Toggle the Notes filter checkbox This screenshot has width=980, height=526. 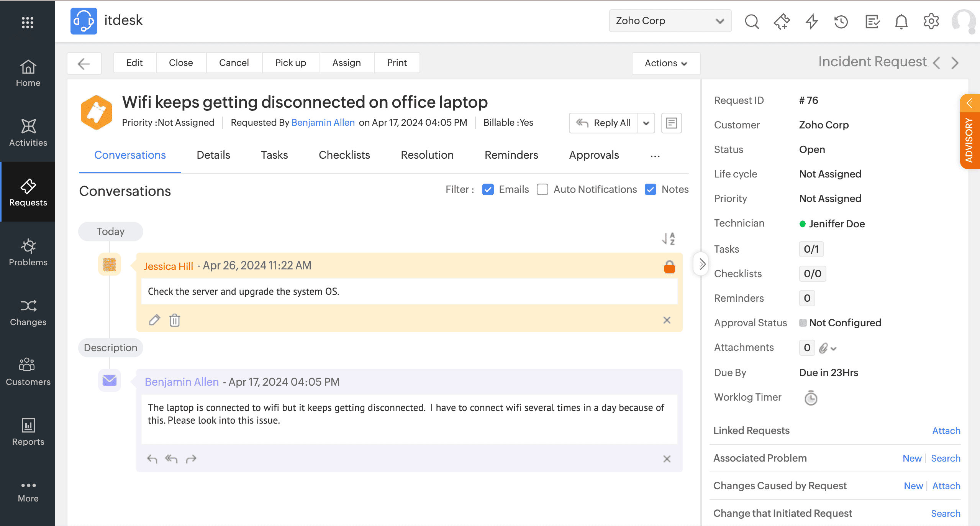coord(651,189)
